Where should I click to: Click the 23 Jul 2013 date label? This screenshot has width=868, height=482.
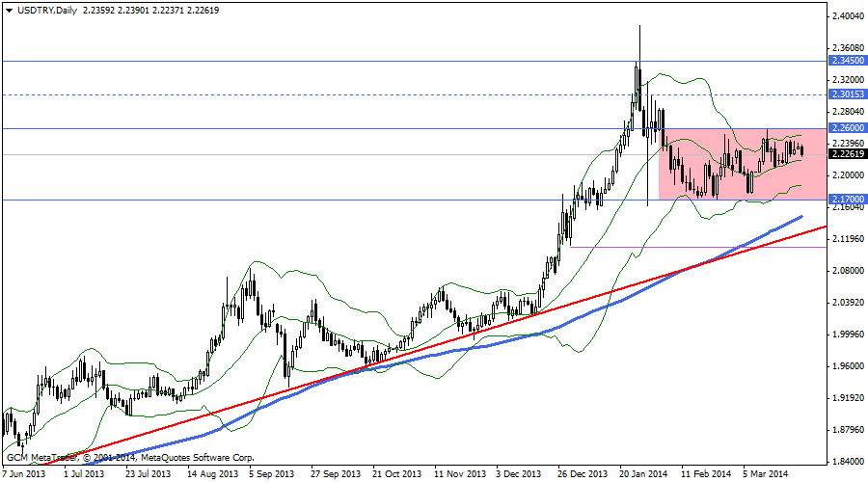[x=148, y=474]
